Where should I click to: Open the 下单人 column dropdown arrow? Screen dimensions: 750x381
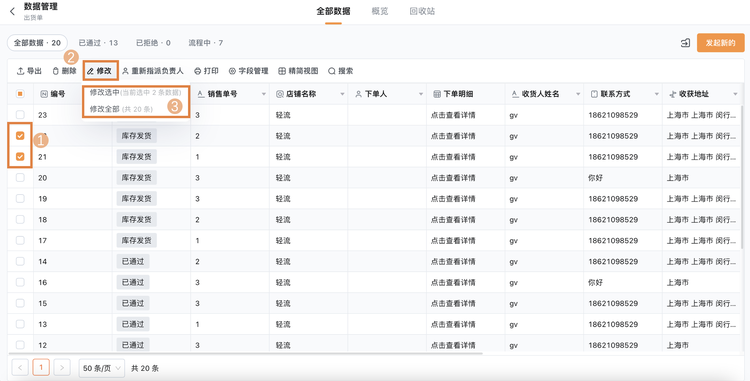coord(421,94)
